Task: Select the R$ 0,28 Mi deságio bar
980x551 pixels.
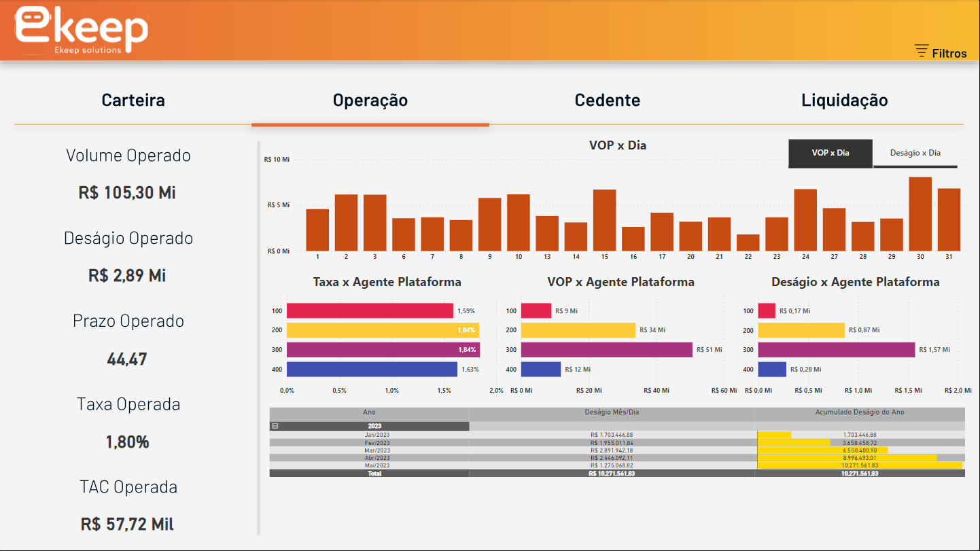Action: (x=772, y=370)
